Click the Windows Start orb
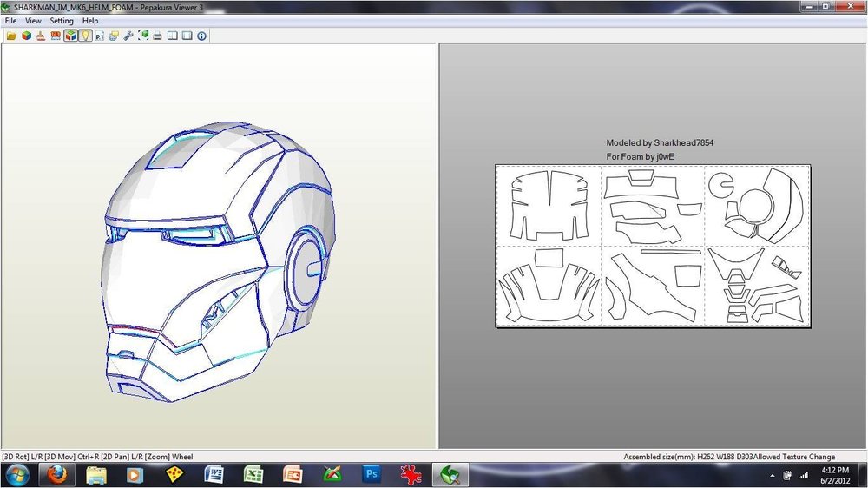The height and width of the screenshot is (488, 868). tap(17, 475)
